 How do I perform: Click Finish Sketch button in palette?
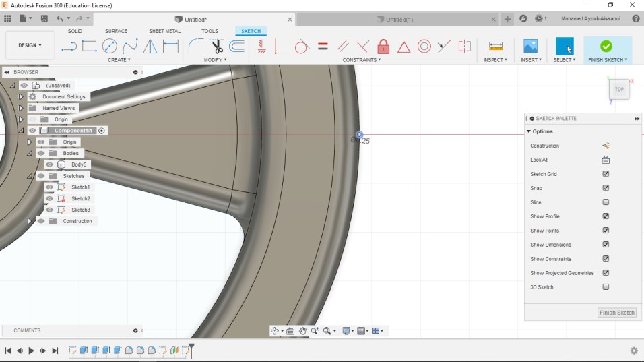coord(616,313)
